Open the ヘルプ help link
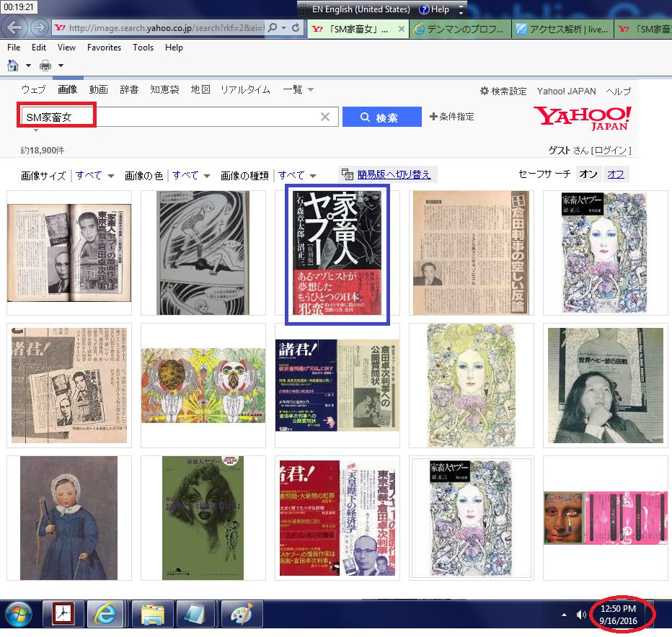This screenshot has height=637, width=672. click(x=618, y=92)
